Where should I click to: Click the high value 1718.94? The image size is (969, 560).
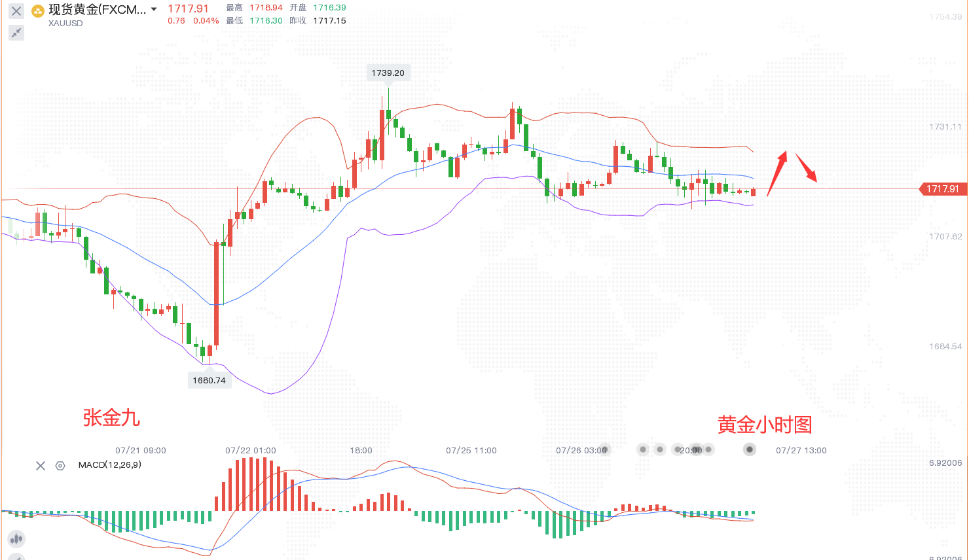coord(266,8)
